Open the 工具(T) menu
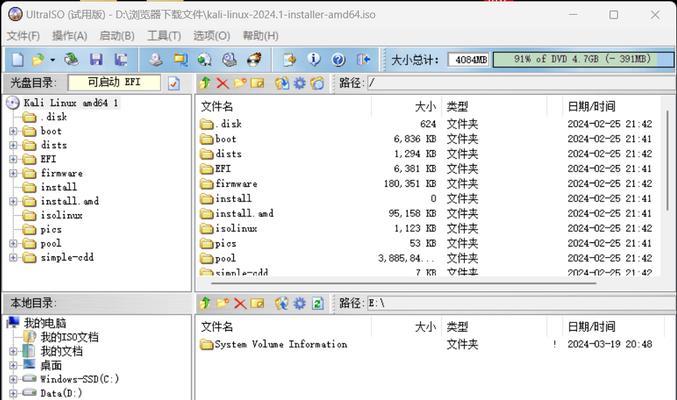 click(x=164, y=36)
